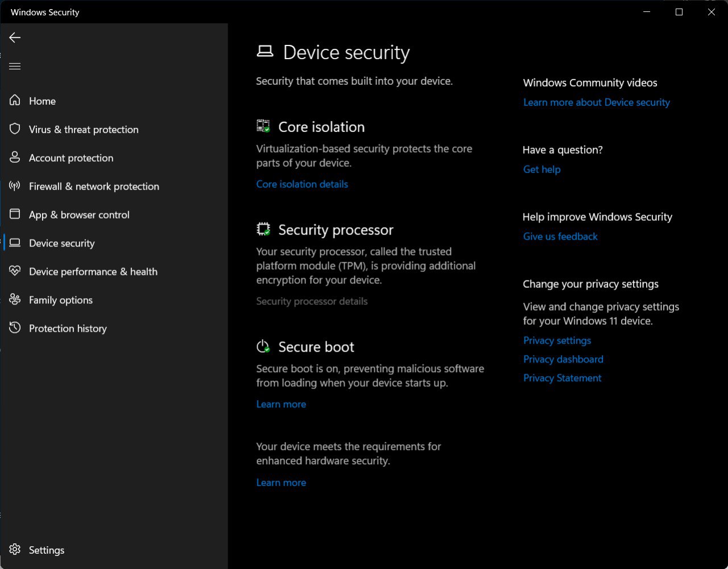Open Settings label at sidebar bottom
This screenshot has height=569, width=728.
[x=47, y=550]
